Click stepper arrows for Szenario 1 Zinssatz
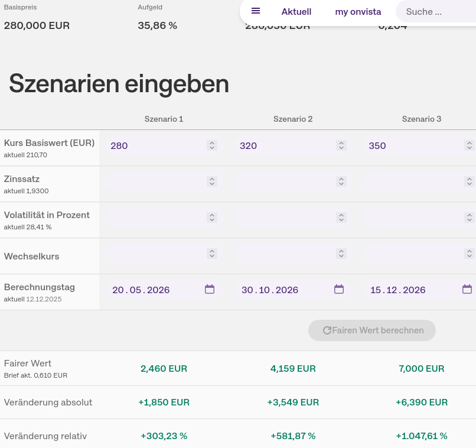 pyautogui.click(x=212, y=181)
